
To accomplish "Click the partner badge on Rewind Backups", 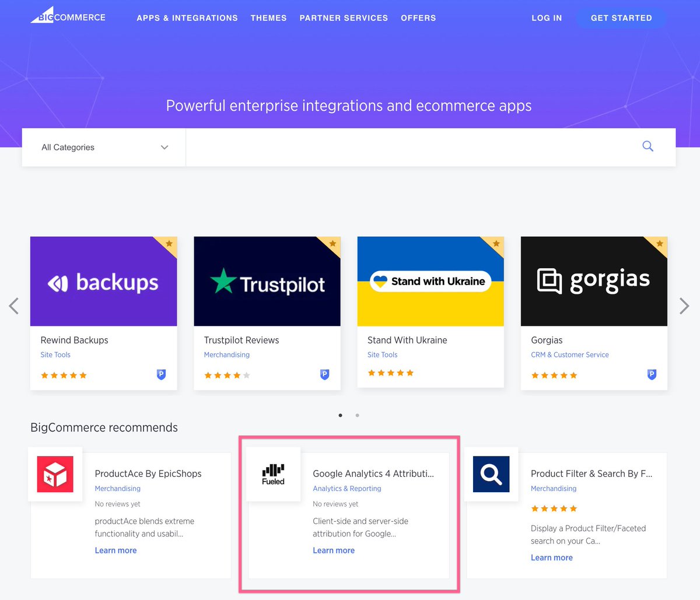I will (162, 374).
